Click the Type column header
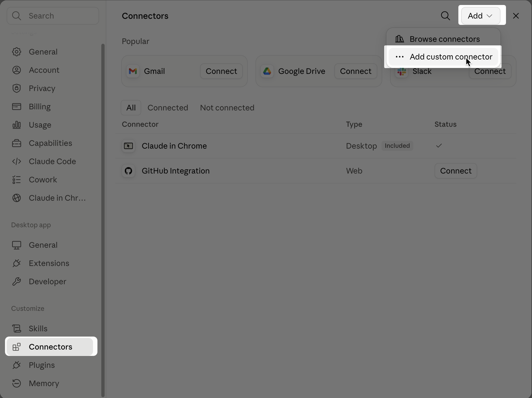 pos(354,124)
